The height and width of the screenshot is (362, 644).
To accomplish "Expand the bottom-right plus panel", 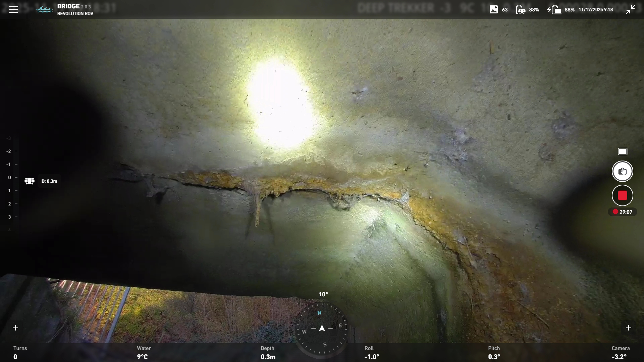I will click(x=629, y=328).
